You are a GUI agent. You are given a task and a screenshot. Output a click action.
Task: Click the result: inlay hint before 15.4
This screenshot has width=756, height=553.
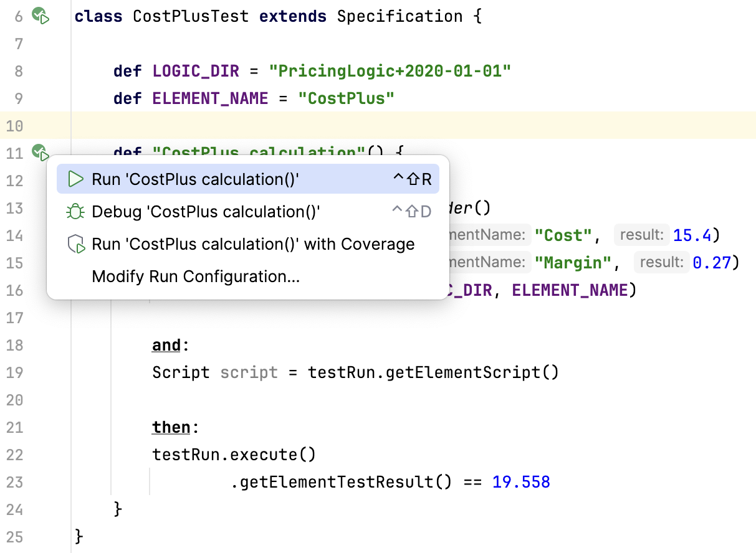pyautogui.click(x=641, y=235)
